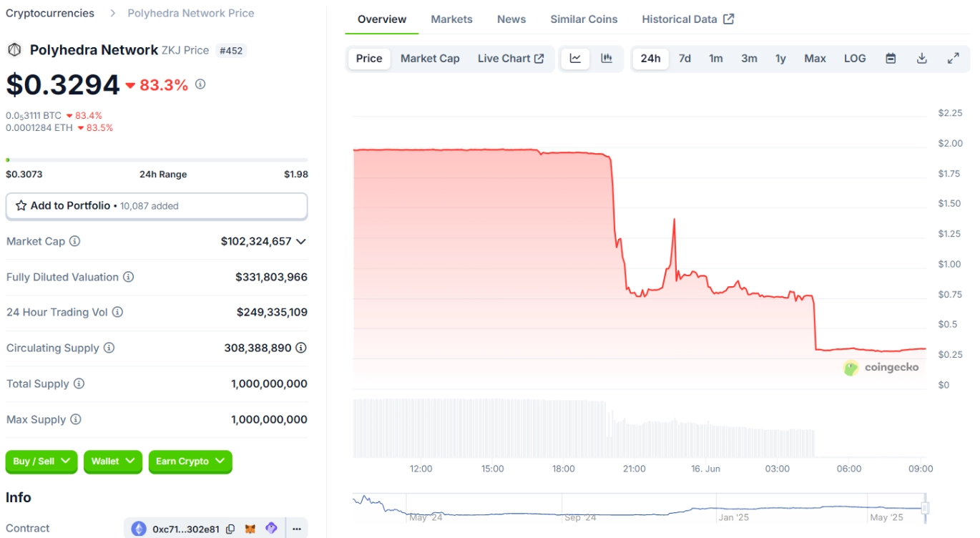Open the Earn Crypto dropdown
Viewport: 980px width, 538px height.
point(190,461)
